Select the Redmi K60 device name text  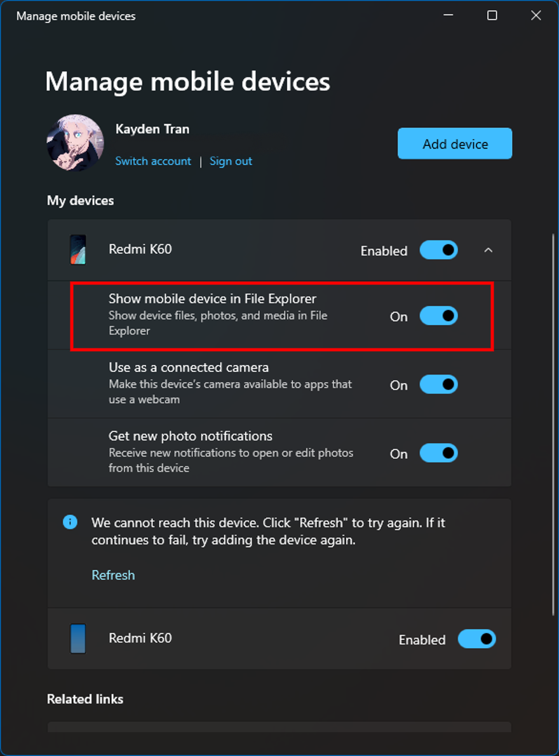[140, 249]
